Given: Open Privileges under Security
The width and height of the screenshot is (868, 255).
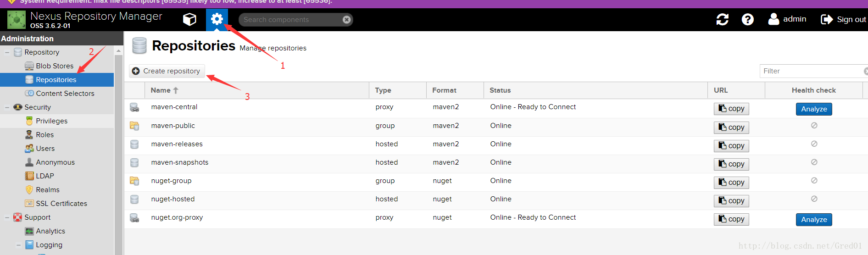Looking at the screenshot, I should [x=52, y=121].
